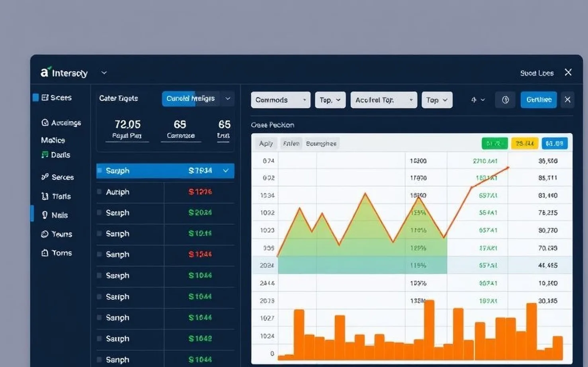Screen dimensions: 588x367
Task: Click the circular info icon in toolbar
Action: pyautogui.click(x=505, y=100)
